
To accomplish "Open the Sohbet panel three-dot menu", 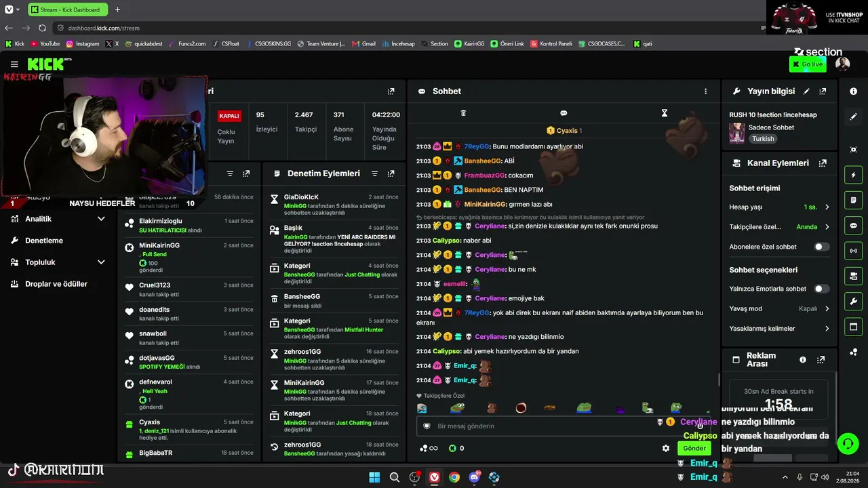I will tap(705, 91).
